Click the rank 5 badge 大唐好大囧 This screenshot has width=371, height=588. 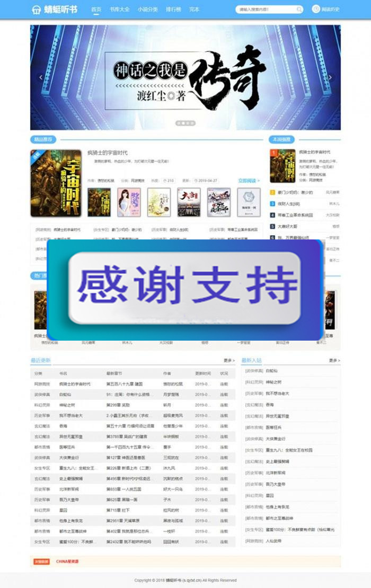point(273,227)
